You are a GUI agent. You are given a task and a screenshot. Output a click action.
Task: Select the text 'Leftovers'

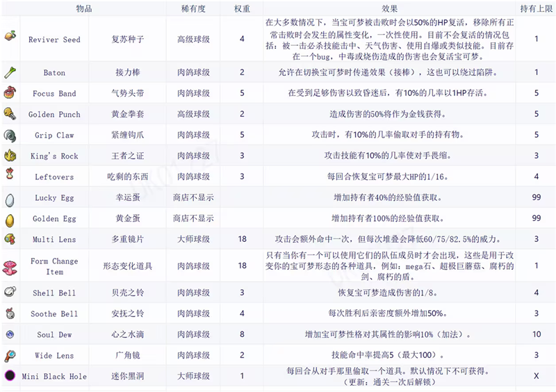(54, 177)
